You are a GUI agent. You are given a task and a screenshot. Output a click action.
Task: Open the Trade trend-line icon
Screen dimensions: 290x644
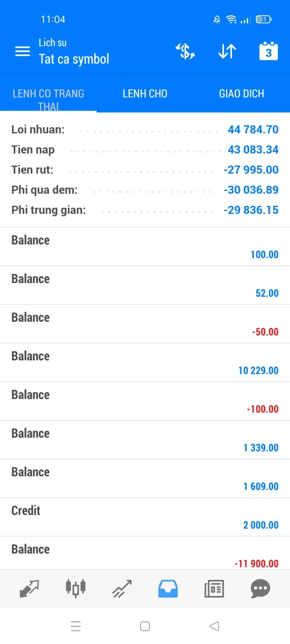pyautogui.click(x=122, y=588)
